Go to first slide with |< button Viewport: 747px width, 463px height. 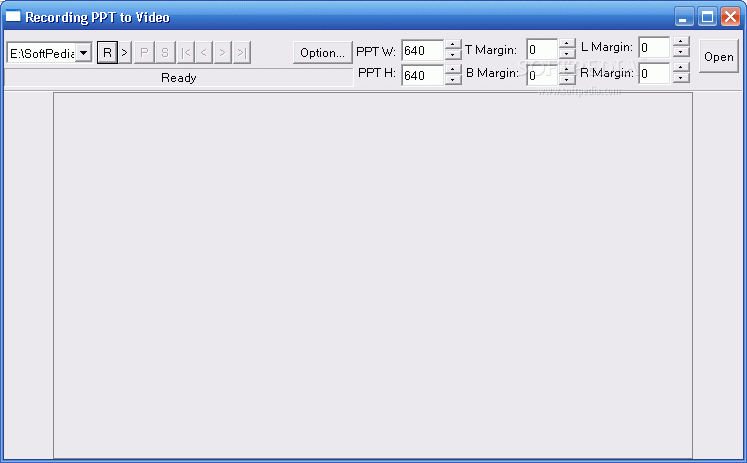(186, 52)
